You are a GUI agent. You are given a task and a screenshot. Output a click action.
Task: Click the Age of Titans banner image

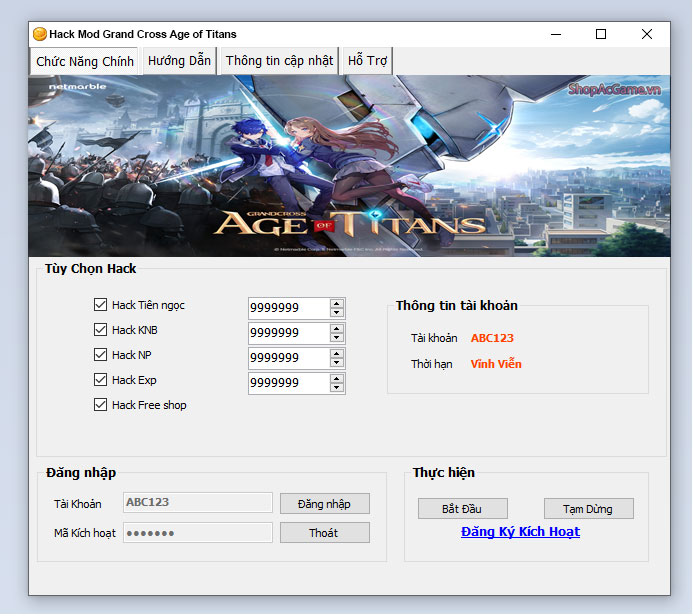[x=349, y=166]
